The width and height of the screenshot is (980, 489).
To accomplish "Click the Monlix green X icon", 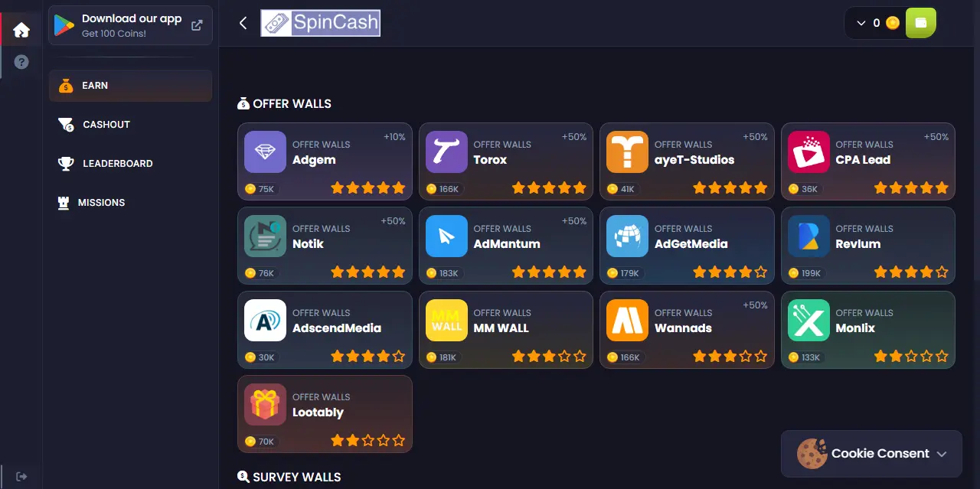I will (808, 320).
